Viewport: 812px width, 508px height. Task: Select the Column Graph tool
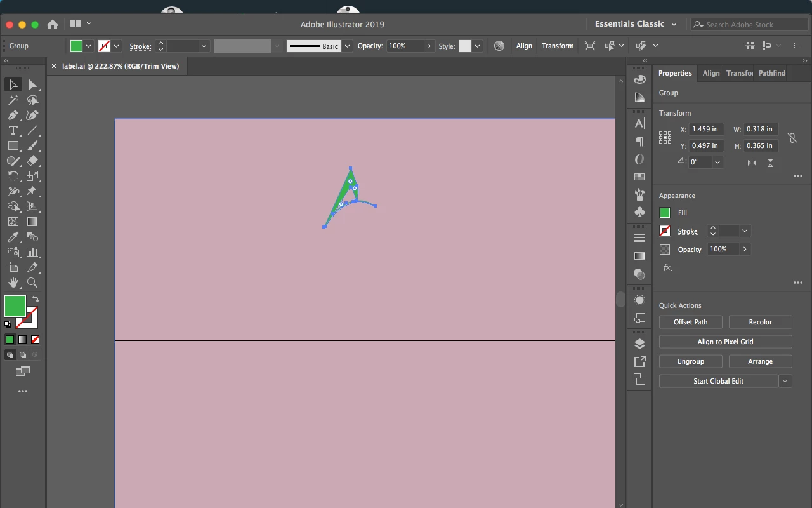click(x=32, y=252)
